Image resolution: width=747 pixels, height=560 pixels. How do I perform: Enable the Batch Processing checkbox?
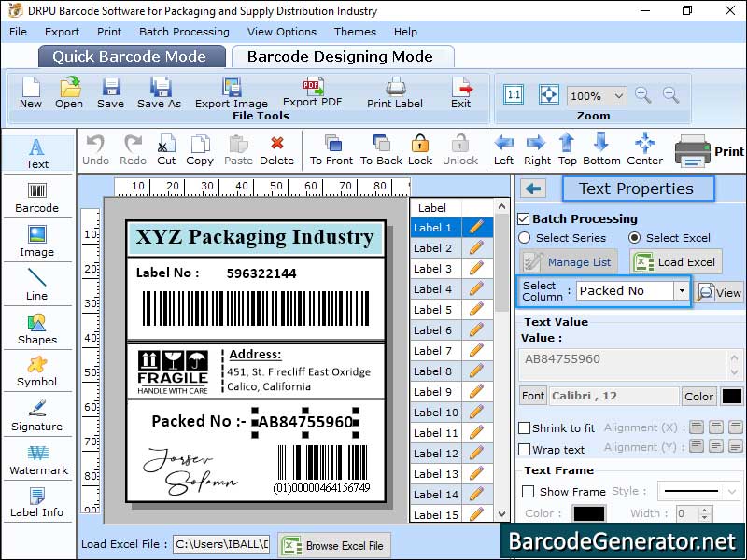526,218
